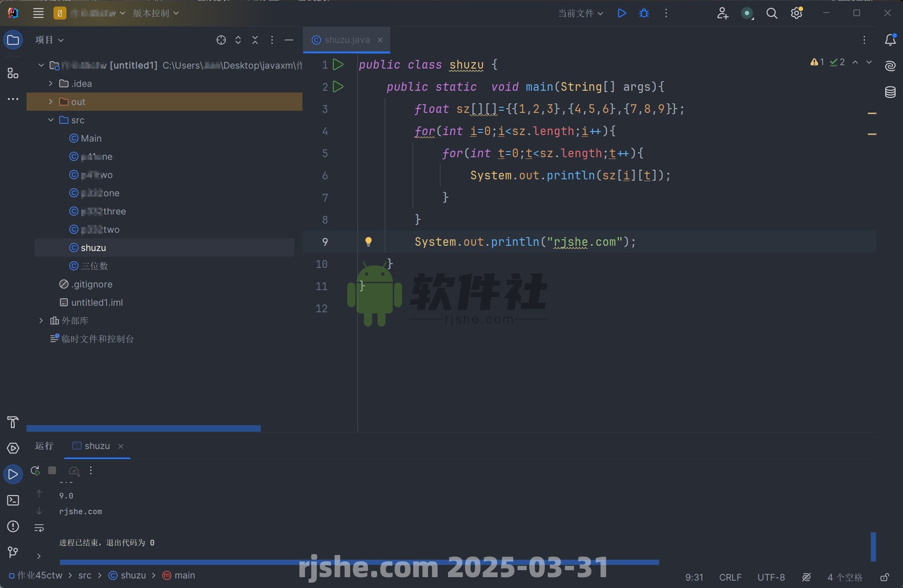Open the Code With Me add-user icon
The width and height of the screenshot is (903, 588).
722,13
